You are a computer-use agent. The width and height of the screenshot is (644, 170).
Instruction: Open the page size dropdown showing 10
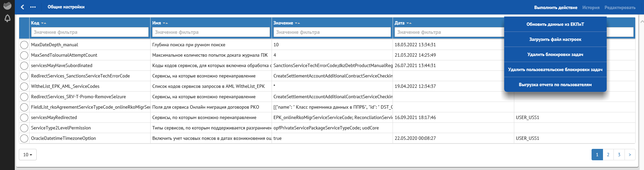[28, 155]
